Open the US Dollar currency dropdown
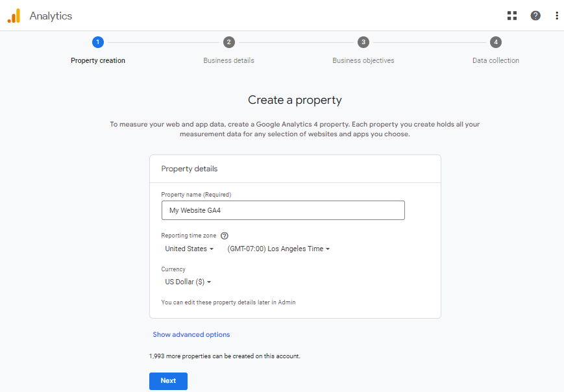 click(x=188, y=282)
